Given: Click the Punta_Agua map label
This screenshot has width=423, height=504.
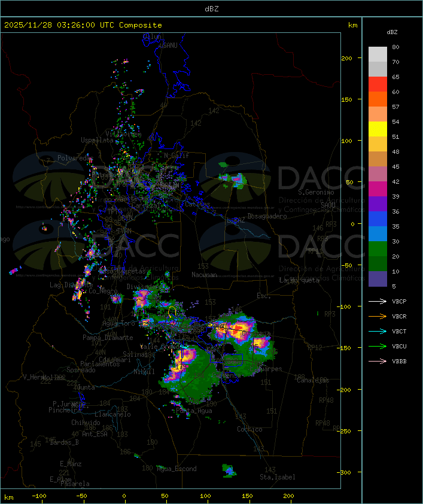Looking at the screenshot, I should coord(194,411).
